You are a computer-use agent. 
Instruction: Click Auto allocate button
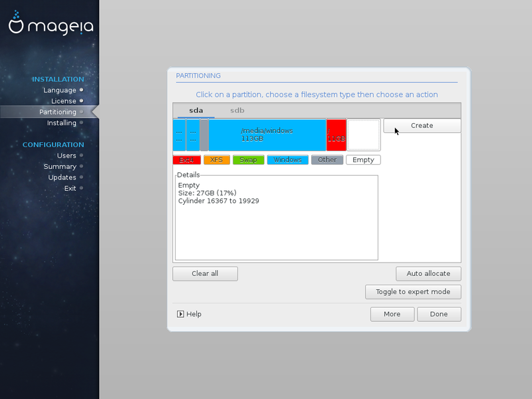point(428,273)
